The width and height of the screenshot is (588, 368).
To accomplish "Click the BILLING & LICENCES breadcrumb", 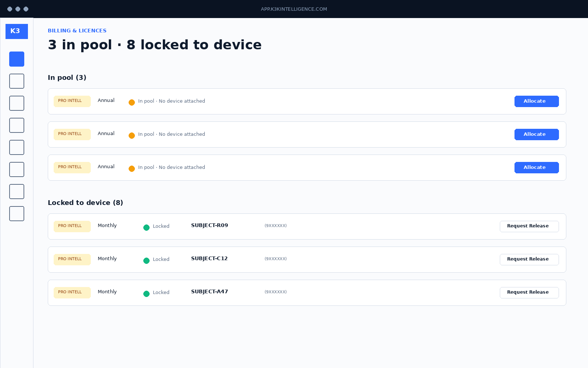I will click(x=77, y=31).
